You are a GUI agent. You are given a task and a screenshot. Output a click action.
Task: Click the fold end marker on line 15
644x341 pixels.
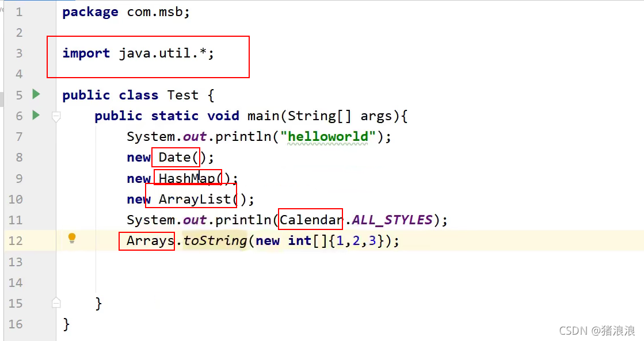56,303
